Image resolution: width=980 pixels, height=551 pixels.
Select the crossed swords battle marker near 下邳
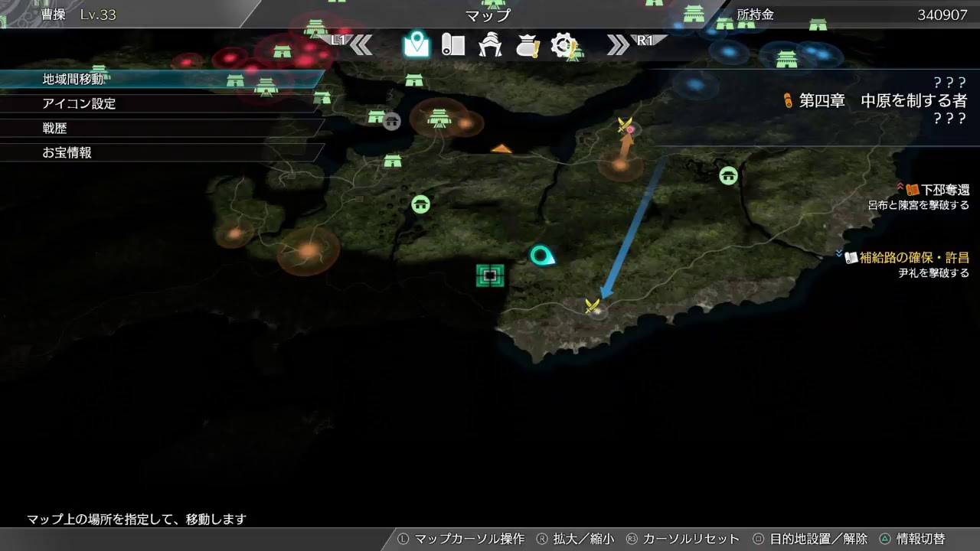coord(623,126)
